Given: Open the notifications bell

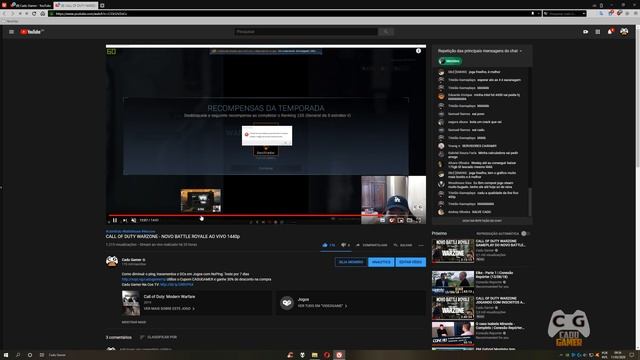Looking at the screenshot, I should [x=610, y=31].
